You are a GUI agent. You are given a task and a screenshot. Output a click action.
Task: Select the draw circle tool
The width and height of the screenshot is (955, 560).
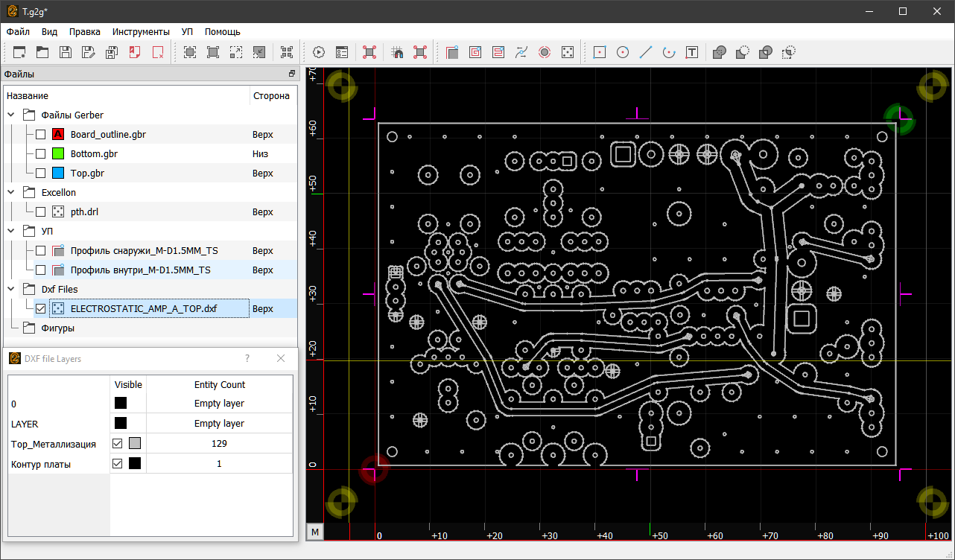(x=623, y=52)
